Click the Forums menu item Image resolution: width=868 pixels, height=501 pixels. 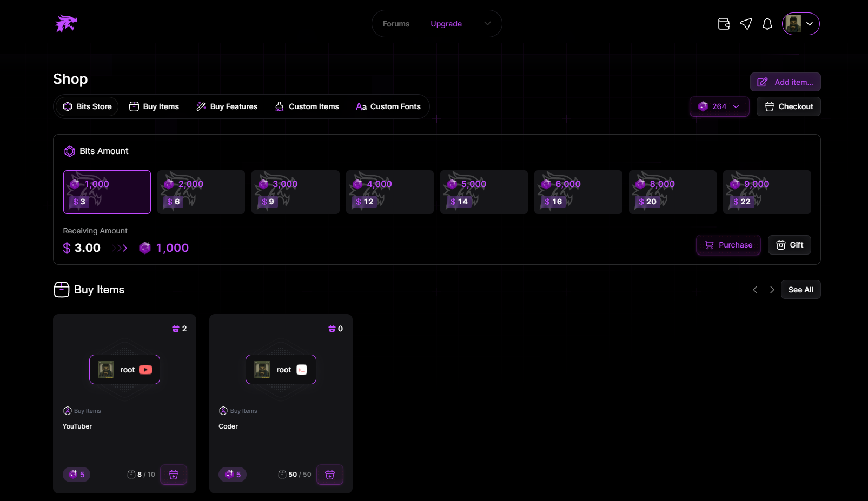point(395,24)
